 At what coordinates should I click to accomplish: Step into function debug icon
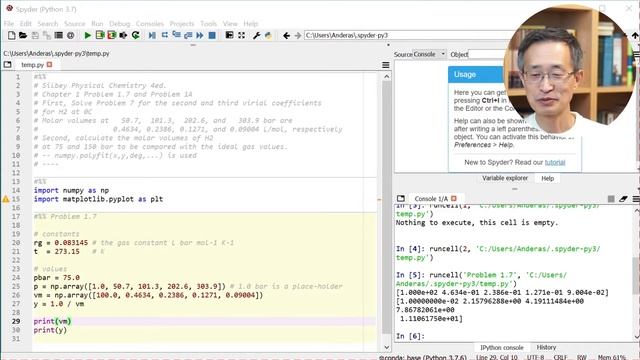click(x=176, y=36)
